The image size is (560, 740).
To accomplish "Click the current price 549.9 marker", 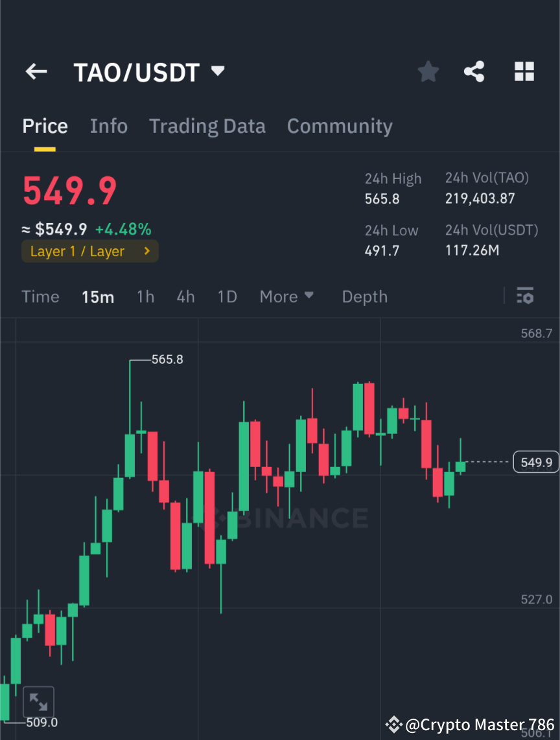I will pos(536,462).
